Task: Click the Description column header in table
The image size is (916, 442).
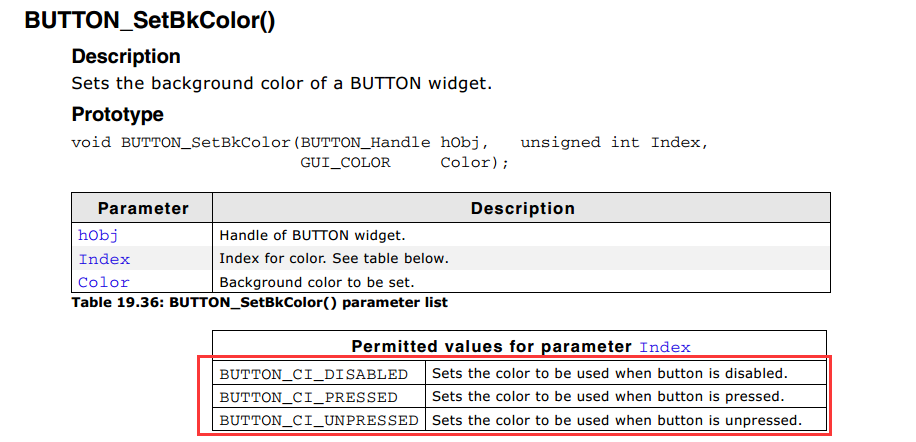Action: coord(523,208)
